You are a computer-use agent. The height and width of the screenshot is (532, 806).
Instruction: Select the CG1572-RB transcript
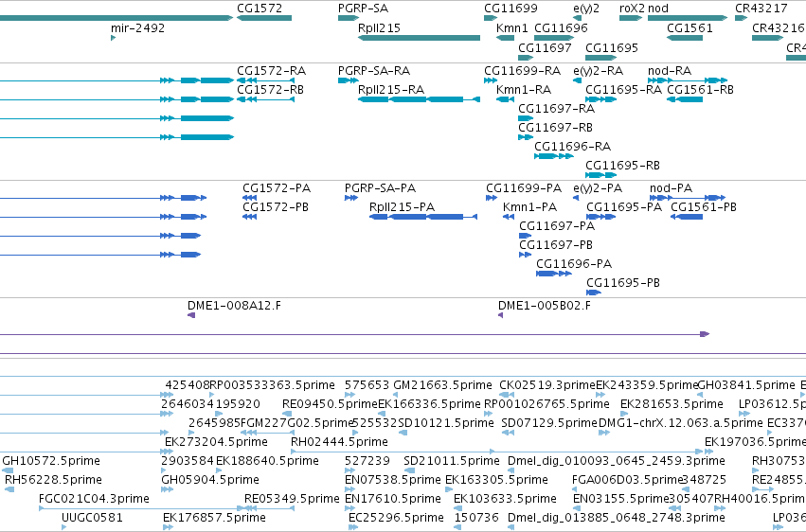pyautogui.click(x=265, y=99)
